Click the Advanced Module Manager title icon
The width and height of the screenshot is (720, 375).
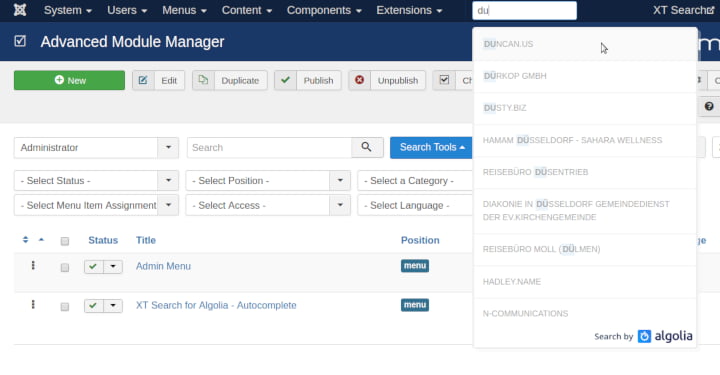(20, 41)
